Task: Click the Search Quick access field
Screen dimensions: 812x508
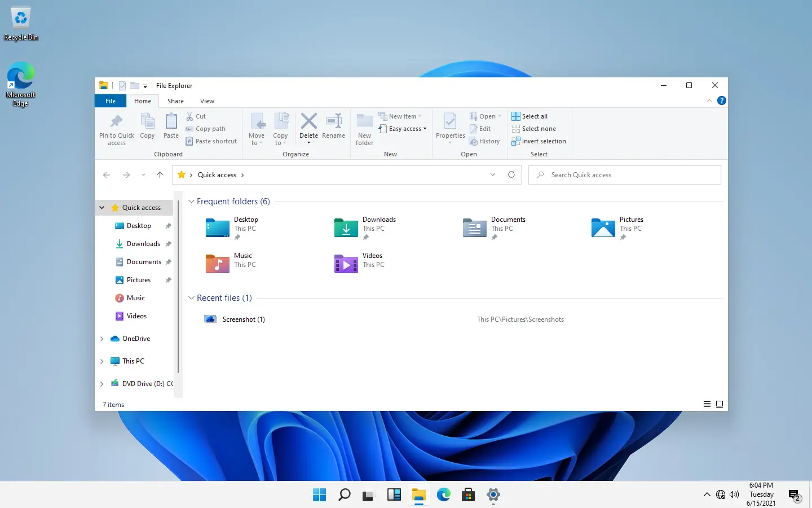Action: pyautogui.click(x=625, y=175)
